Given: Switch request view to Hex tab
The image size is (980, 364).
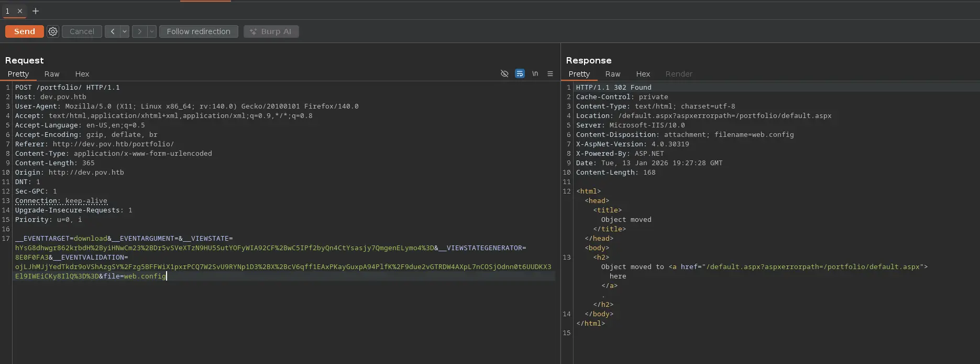Looking at the screenshot, I should pyautogui.click(x=82, y=74).
